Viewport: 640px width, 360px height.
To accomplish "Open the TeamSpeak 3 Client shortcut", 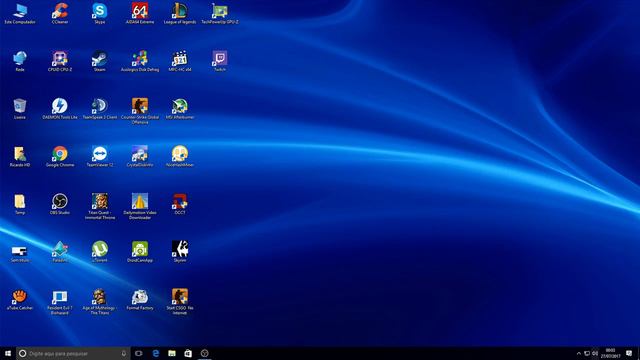I will click(100, 109).
